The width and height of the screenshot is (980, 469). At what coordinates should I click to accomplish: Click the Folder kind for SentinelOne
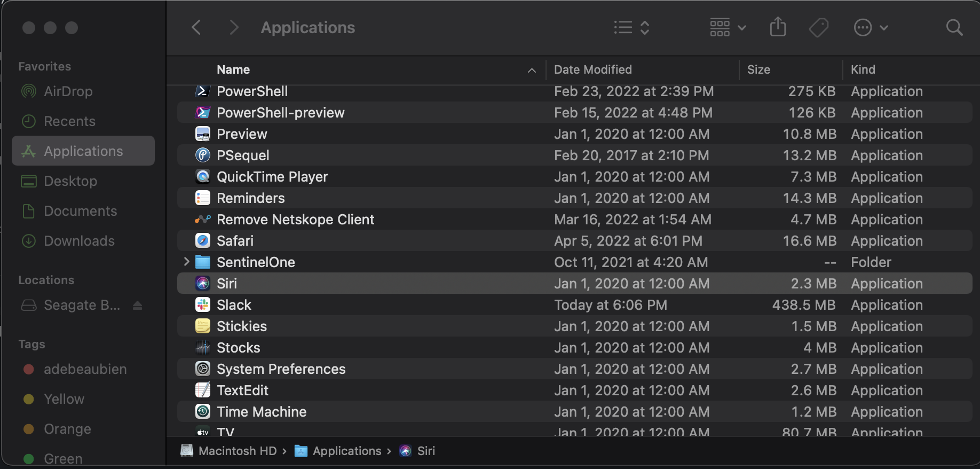[871, 262]
